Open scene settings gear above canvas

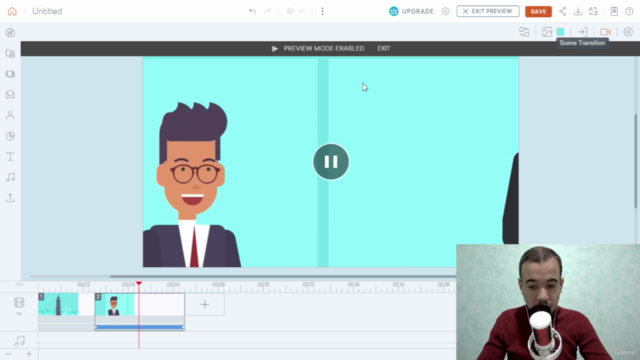(628, 32)
